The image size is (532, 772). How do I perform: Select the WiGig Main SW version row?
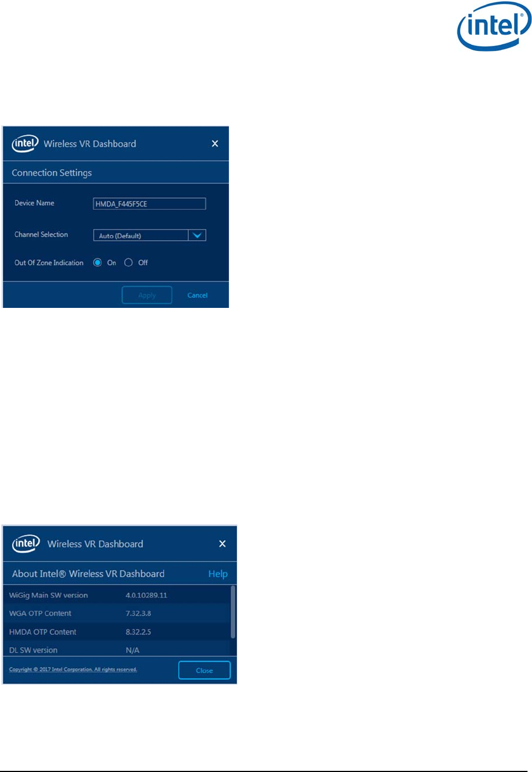[x=116, y=595]
